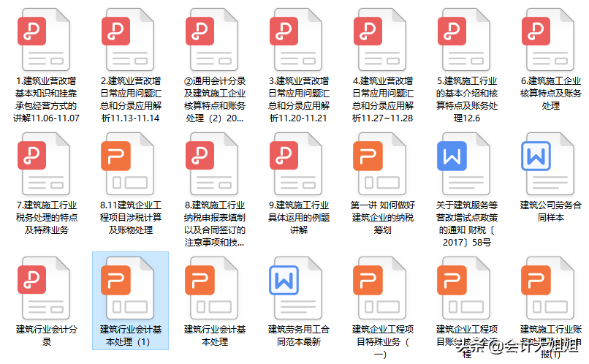Image resolution: width=589 pixels, height=364 pixels.
Task: Select the presentation icon for file 1.建筑业营改增基本知识和挂靠
Action: [45, 39]
